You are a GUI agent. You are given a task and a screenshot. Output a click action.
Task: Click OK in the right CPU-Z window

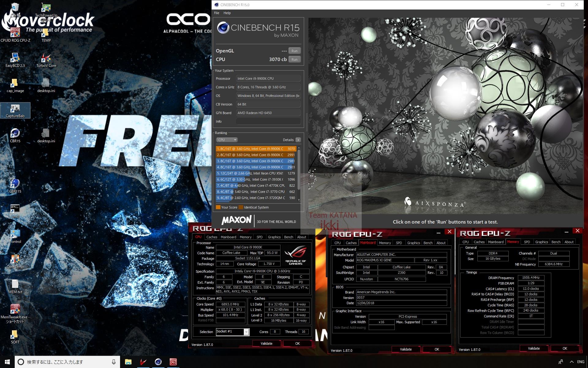565,348
